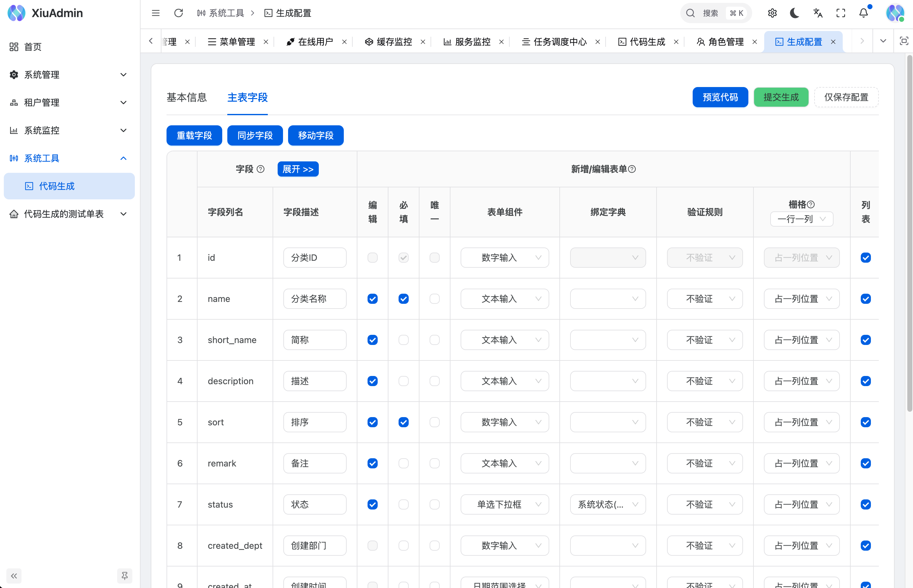Click the 预览代码 button

[x=720, y=97]
